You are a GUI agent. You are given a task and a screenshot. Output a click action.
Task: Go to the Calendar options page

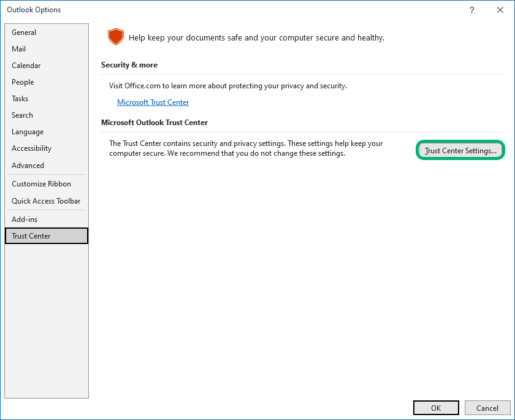click(x=47, y=66)
